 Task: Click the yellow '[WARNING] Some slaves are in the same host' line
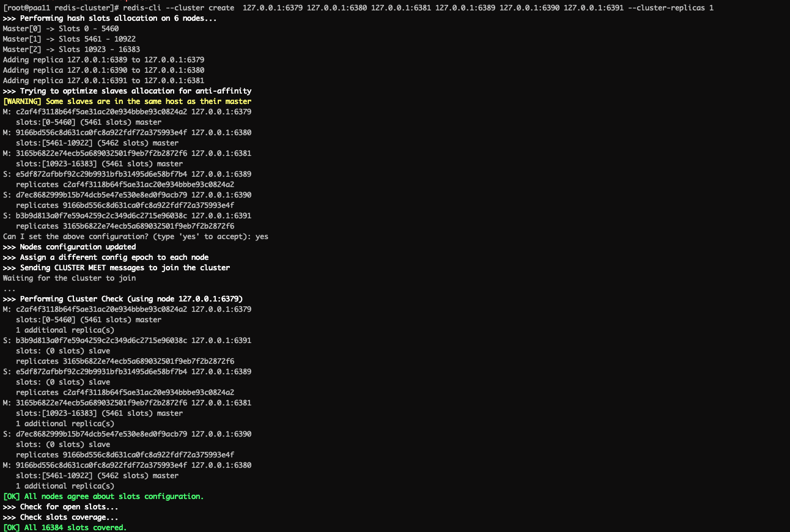[x=127, y=102]
